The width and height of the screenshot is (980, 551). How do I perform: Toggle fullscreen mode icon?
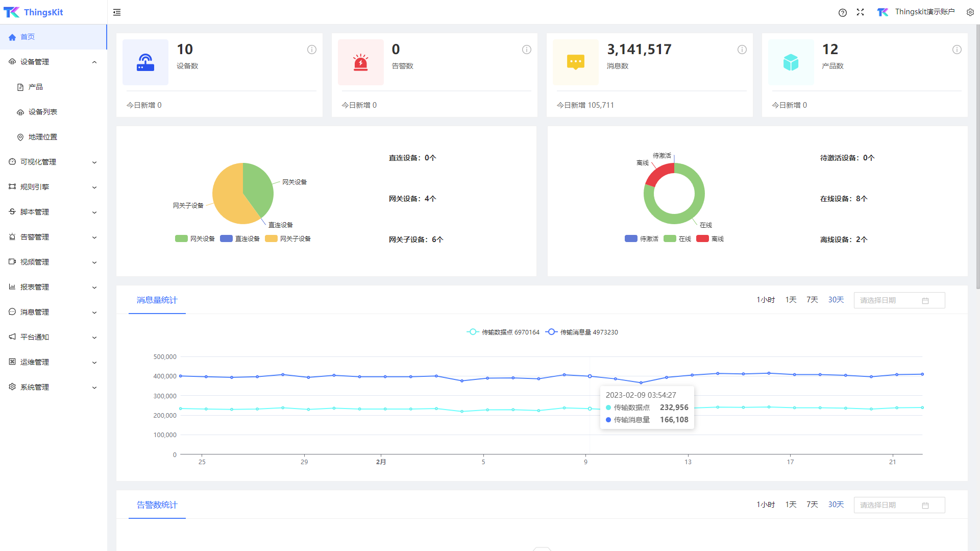[861, 12]
